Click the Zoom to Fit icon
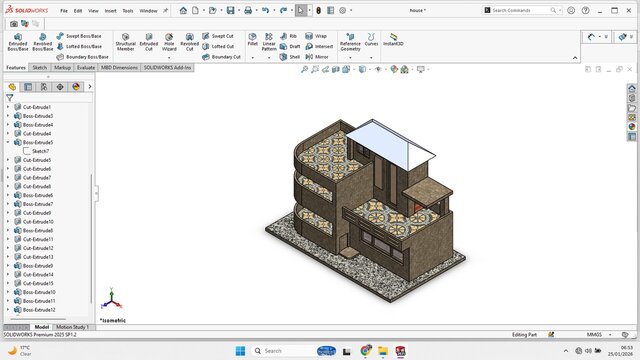The image size is (640, 360). 304,69
